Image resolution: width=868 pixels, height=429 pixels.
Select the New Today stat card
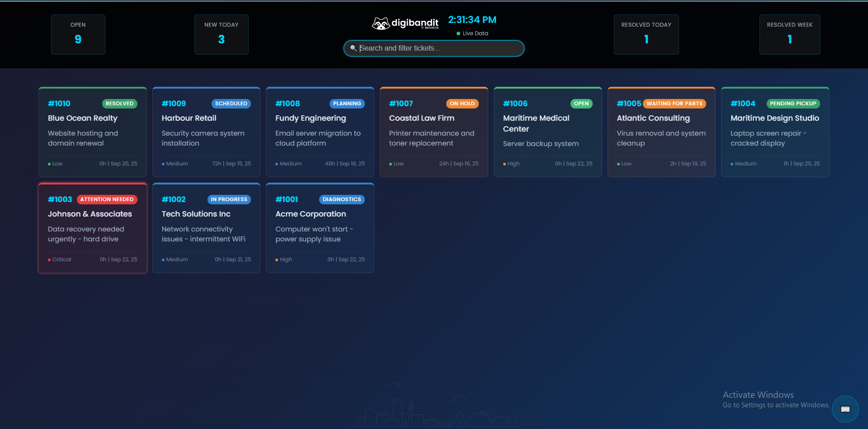[221, 34]
